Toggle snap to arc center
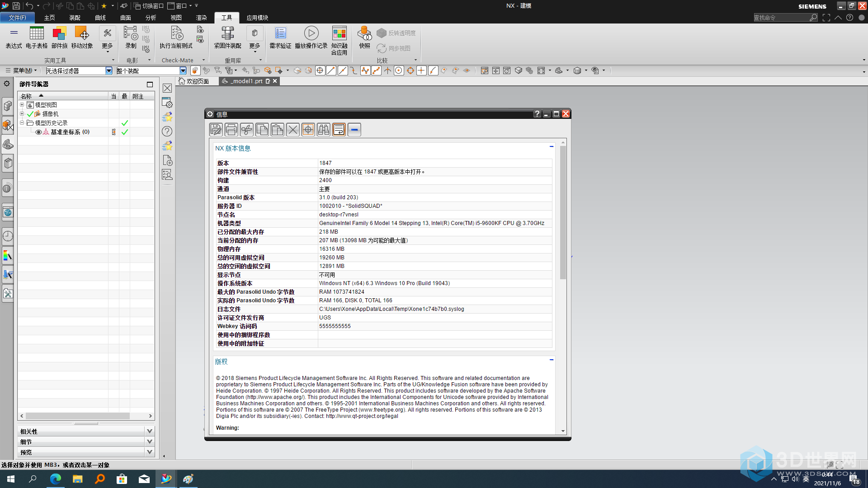The image size is (868, 488). point(399,70)
